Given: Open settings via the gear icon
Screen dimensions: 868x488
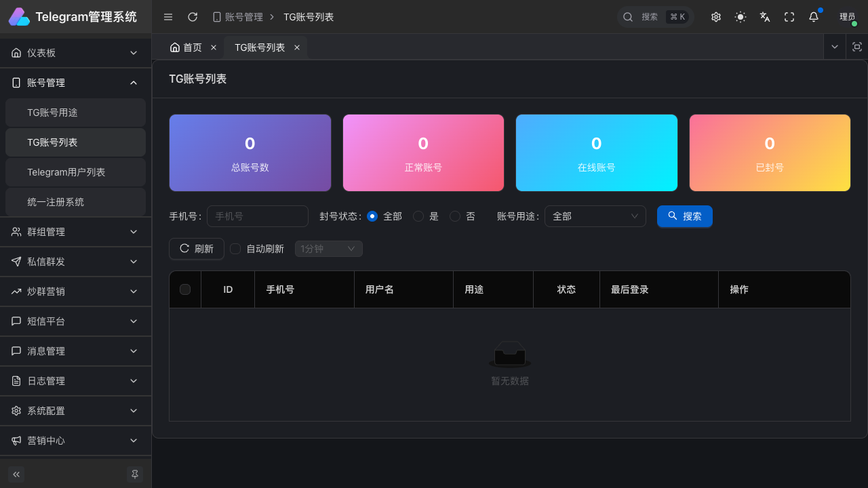Looking at the screenshot, I should click(x=716, y=17).
